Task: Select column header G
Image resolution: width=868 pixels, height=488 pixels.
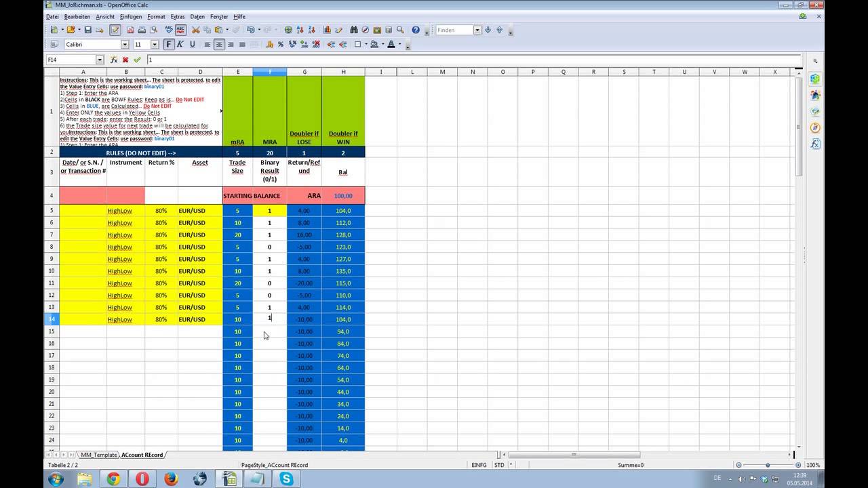Action: pyautogui.click(x=304, y=72)
